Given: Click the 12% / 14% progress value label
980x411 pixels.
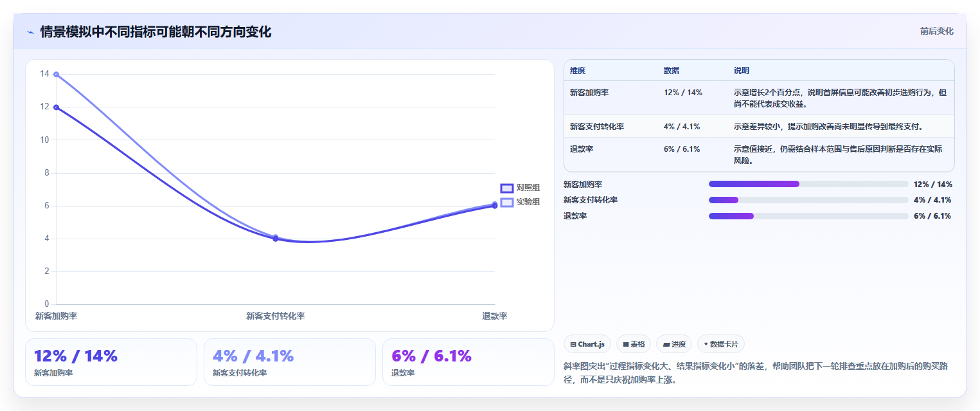Looking at the screenshot, I should click(932, 184).
